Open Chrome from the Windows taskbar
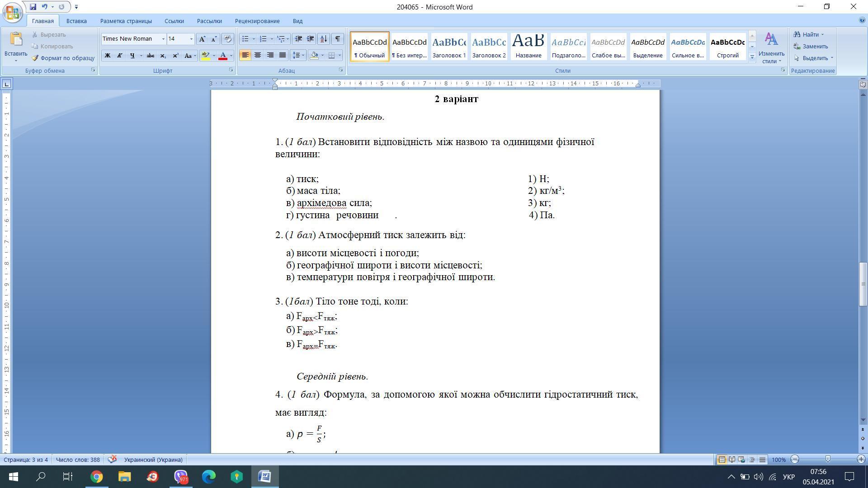Screen dimensions: 868x488 pos(96,476)
